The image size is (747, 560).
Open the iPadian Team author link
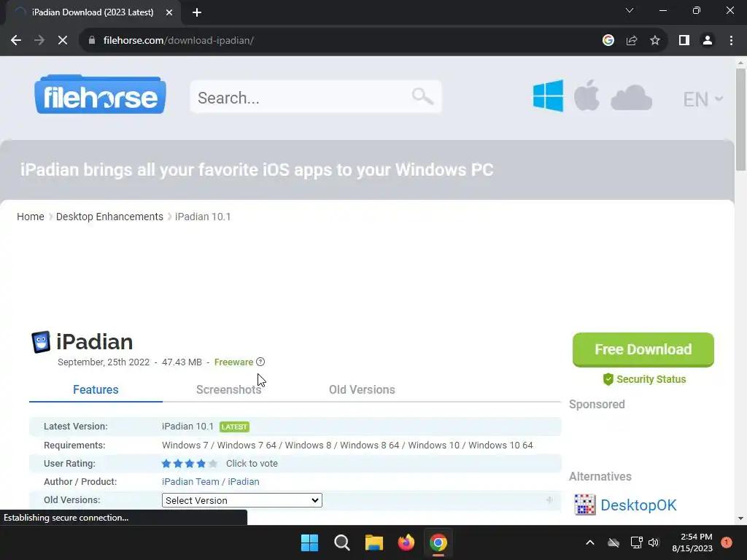click(190, 481)
